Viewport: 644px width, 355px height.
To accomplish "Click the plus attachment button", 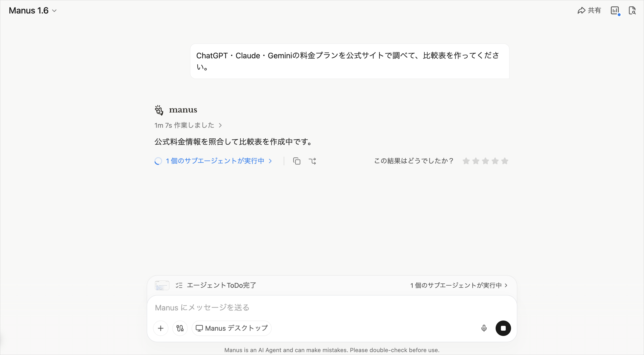I will (x=161, y=328).
